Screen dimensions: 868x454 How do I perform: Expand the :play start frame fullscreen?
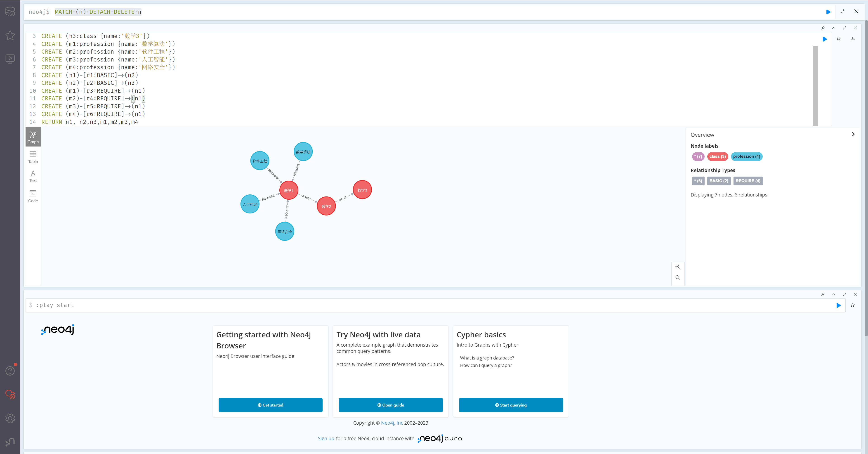point(844,294)
